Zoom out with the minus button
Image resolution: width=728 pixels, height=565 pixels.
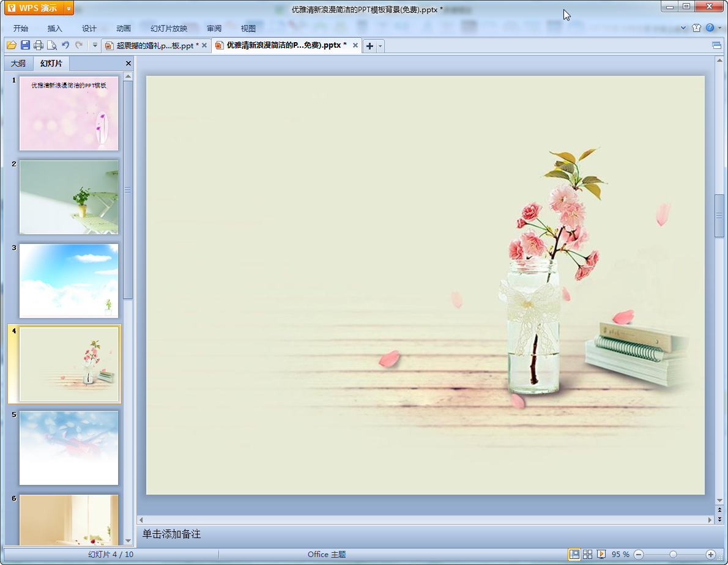(x=639, y=555)
